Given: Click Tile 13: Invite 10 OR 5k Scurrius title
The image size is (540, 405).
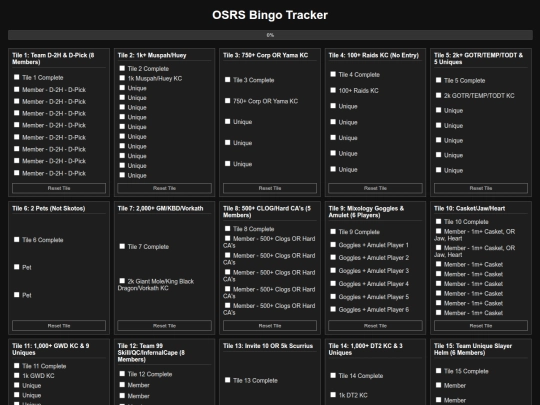Looking at the screenshot, I should (268, 346).
